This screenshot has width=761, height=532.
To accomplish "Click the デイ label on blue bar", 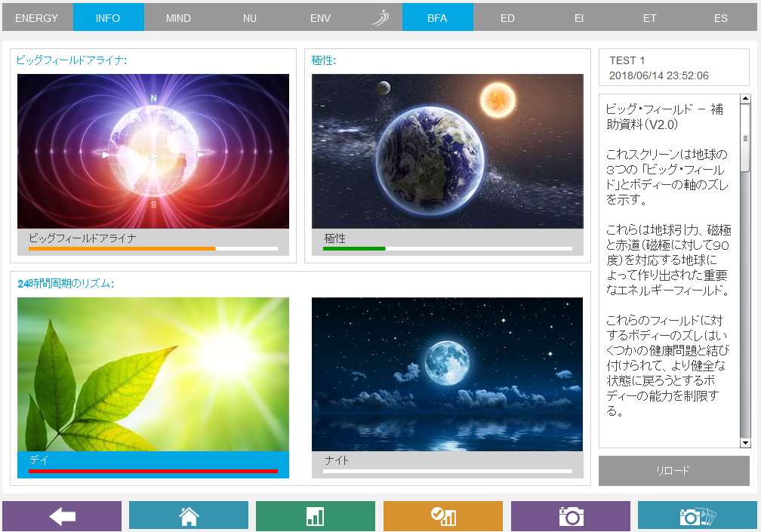I will pyautogui.click(x=39, y=460).
